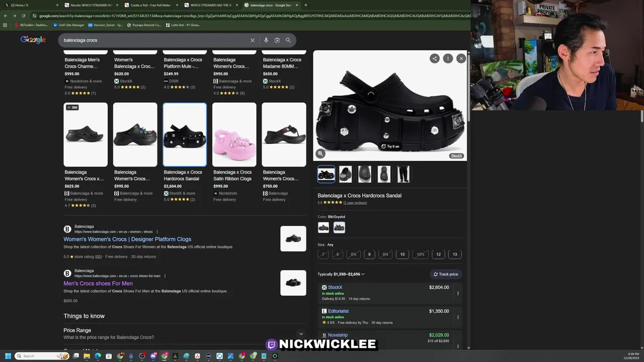Select first black color swatch
The width and height of the screenshot is (644, 362).
pyautogui.click(x=324, y=227)
